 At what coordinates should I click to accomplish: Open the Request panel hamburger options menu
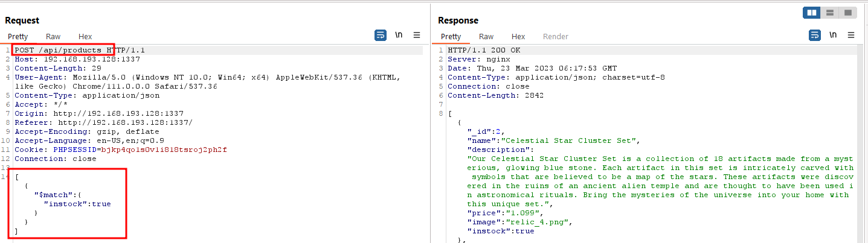[417, 36]
